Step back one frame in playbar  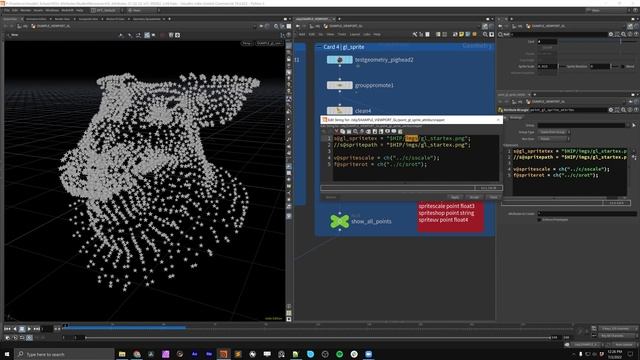click(x=15, y=329)
